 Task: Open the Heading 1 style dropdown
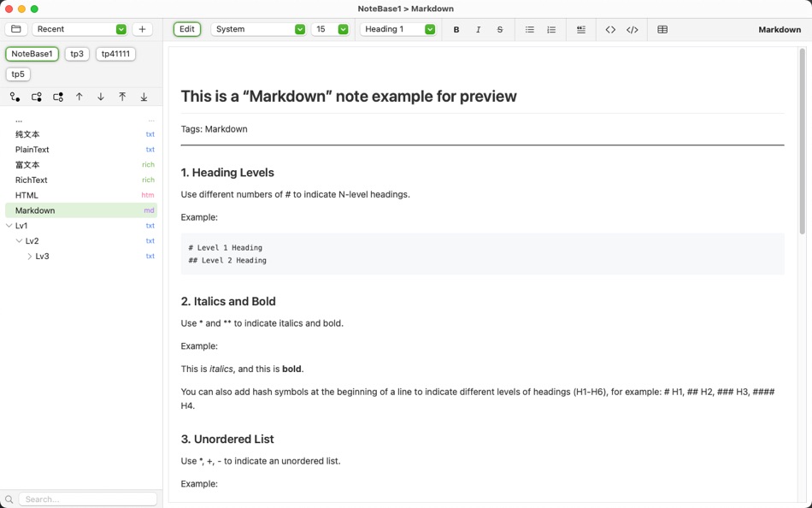pyautogui.click(x=397, y=29)
